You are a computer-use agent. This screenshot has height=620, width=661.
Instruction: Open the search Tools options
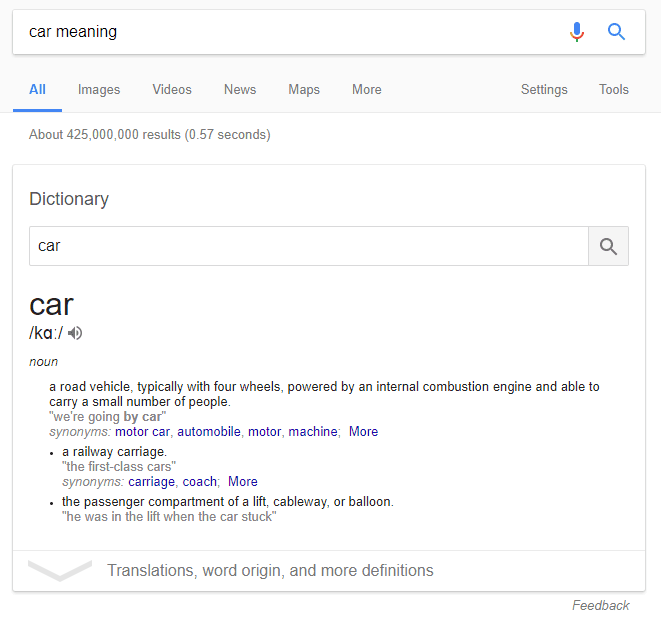pyautogui.click(x=614, y=90)
